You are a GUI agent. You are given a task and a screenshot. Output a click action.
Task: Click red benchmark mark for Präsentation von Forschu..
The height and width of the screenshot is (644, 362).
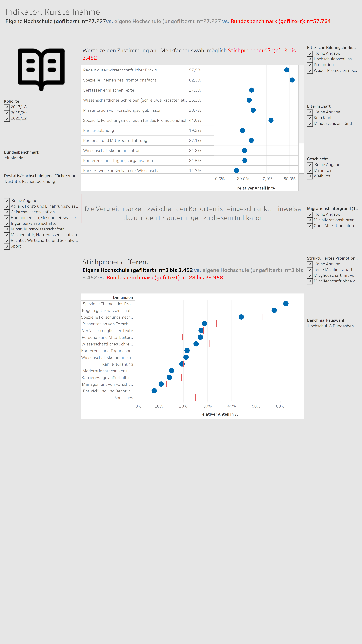tap(216, 324)
